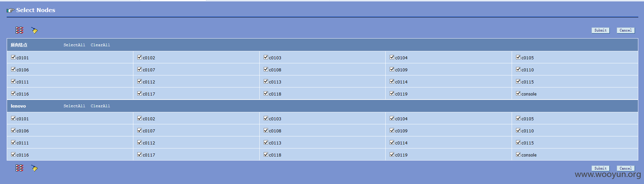Screen dimensions: 644x184
Task: Click the bottom yellow clear-selection tag icon
Action: point(34,168)
